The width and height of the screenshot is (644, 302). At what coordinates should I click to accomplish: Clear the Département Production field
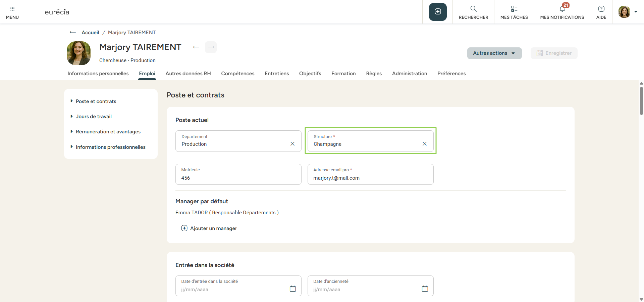[x=292, y=144]
